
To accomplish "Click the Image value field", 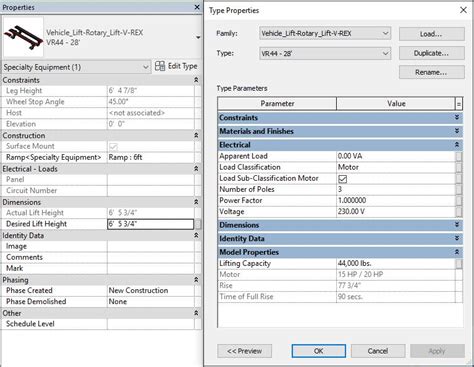I will tap(151, 246).
